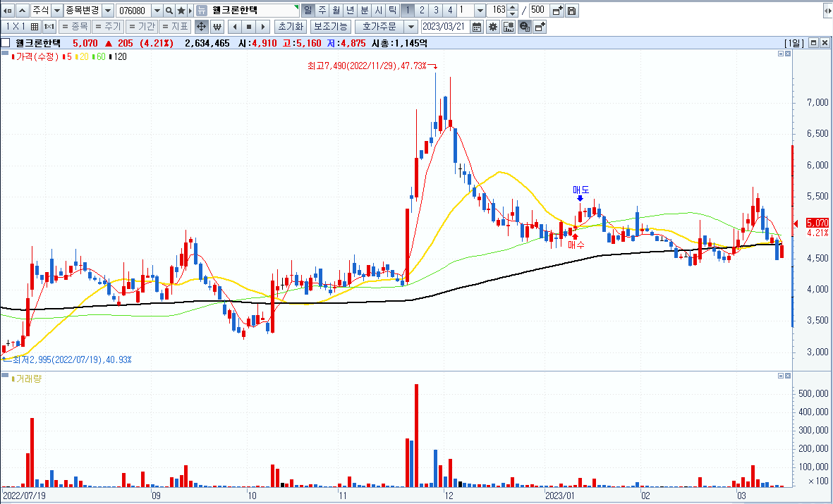833x504 pixels.
Task: Click the magnifier stock search icon
Action: click(x=169, y=11)
